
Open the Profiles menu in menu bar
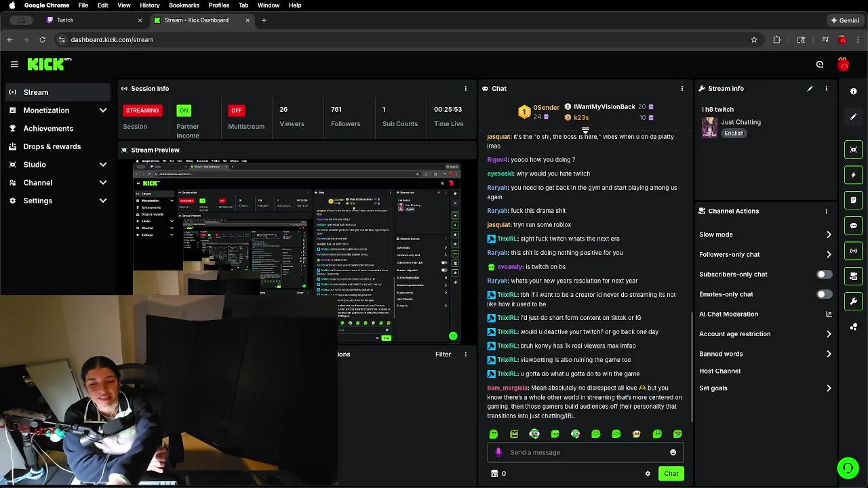[218, 5]
